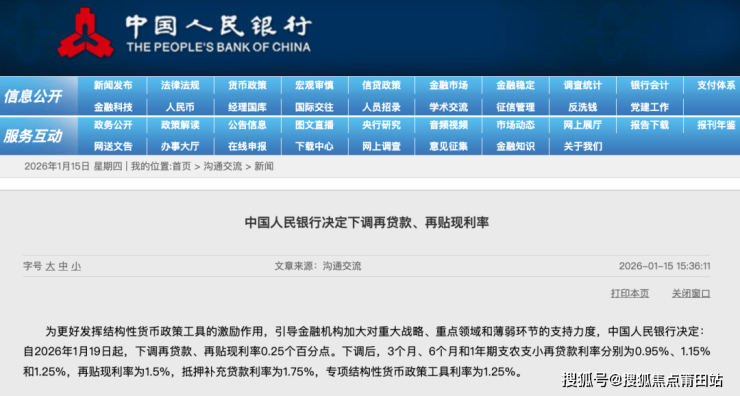Open 征信管理 page

515,107
